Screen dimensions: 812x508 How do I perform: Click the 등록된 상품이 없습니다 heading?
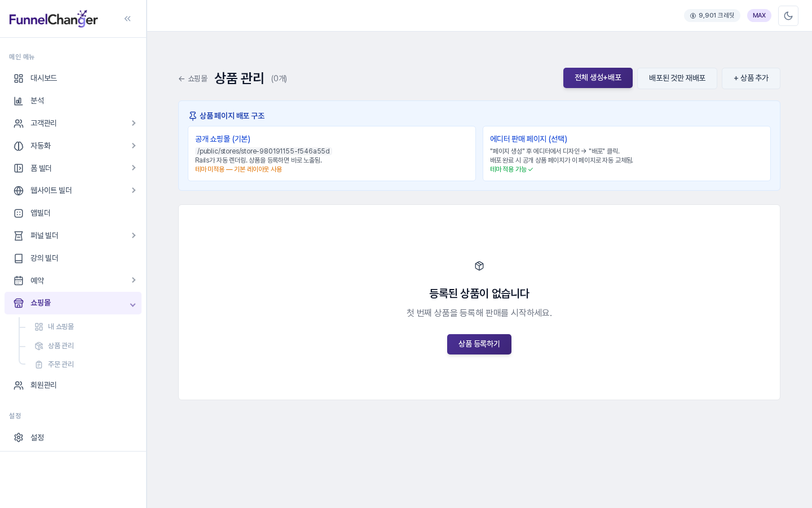pos(479,294)
